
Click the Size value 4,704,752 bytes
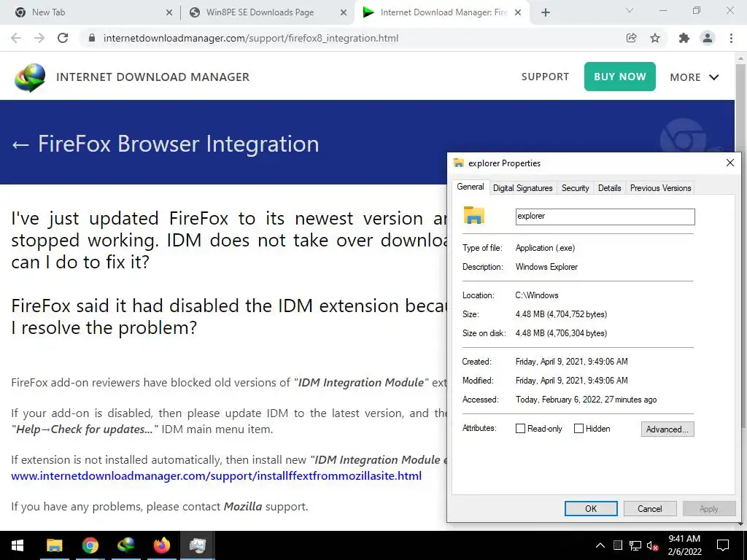click(x=561, y=314)
